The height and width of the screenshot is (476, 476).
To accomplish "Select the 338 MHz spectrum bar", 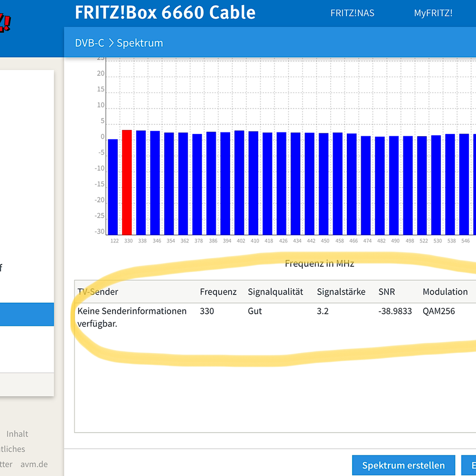I will pyautogui.click(x=141, y=183).
